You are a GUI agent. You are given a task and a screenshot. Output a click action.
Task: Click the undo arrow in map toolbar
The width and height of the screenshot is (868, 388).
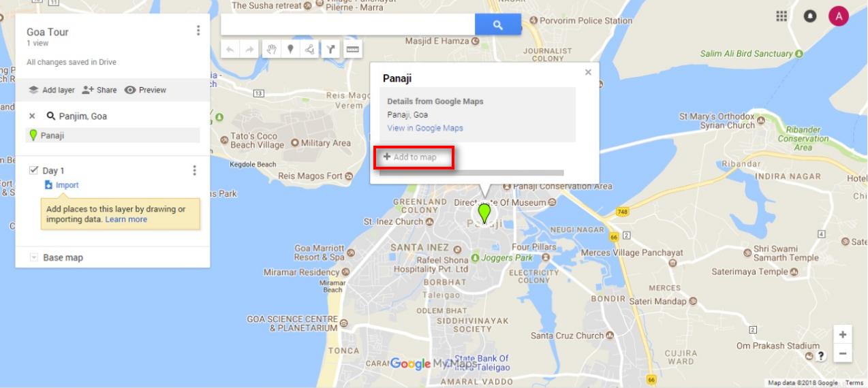tap(230, 49)
